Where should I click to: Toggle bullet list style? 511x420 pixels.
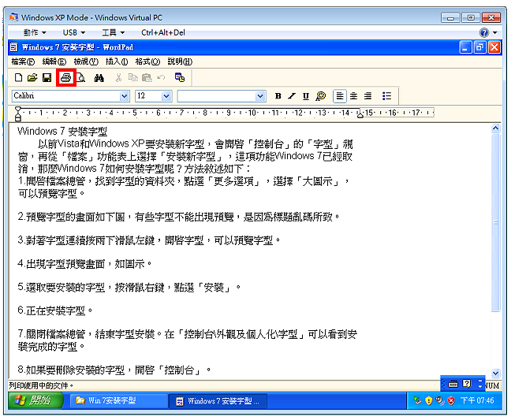386,96
